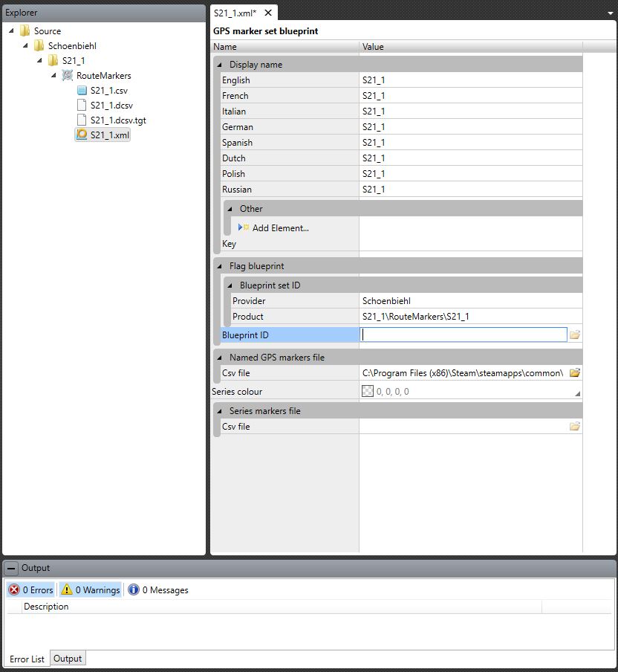This screenshot has width=618, height=672.
Task: Browse for Series markers Csv file
Action: pyautogui.click(x=575, y=427)
